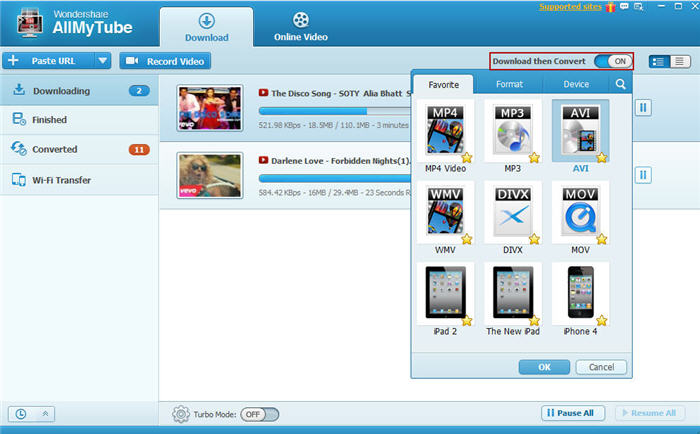The width and height of the screenshot is (700, 434).
Task: Click the MP4 Video label text
Action: (x=445, y=168)
